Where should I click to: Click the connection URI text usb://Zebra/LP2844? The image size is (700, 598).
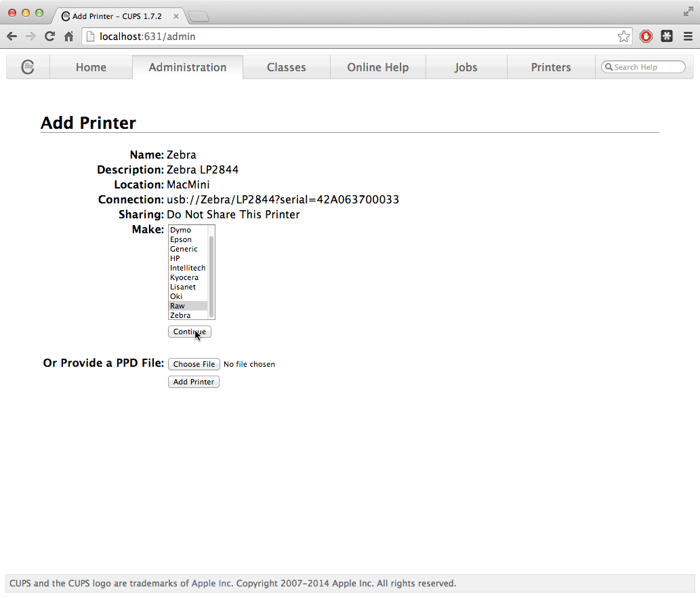[x=283, y=199]
